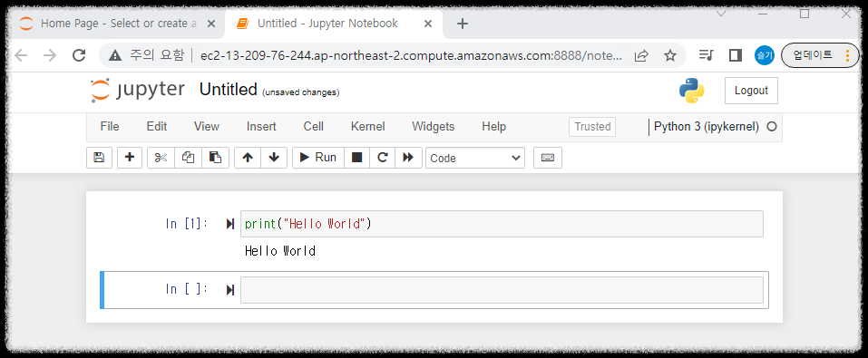Interrupt the kernel with stop icon
This screenshot has width=868, height=358.
[x=357, y=158]
